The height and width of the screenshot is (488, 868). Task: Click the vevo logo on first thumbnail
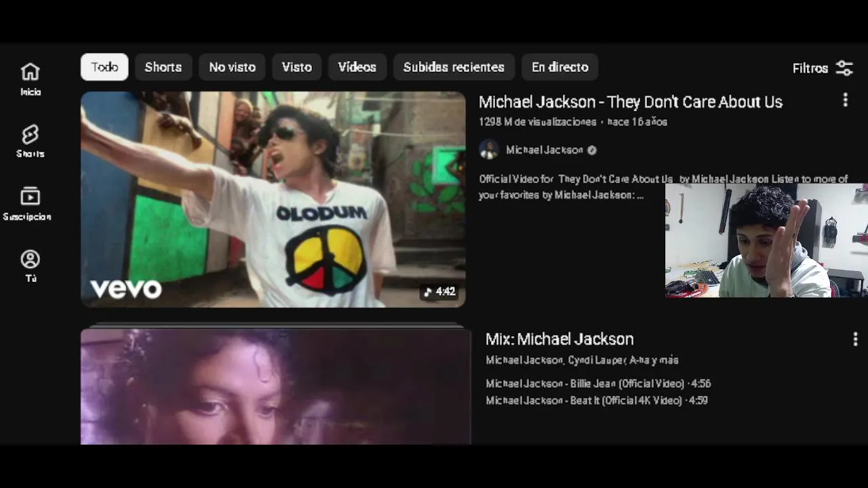[126, 289]
